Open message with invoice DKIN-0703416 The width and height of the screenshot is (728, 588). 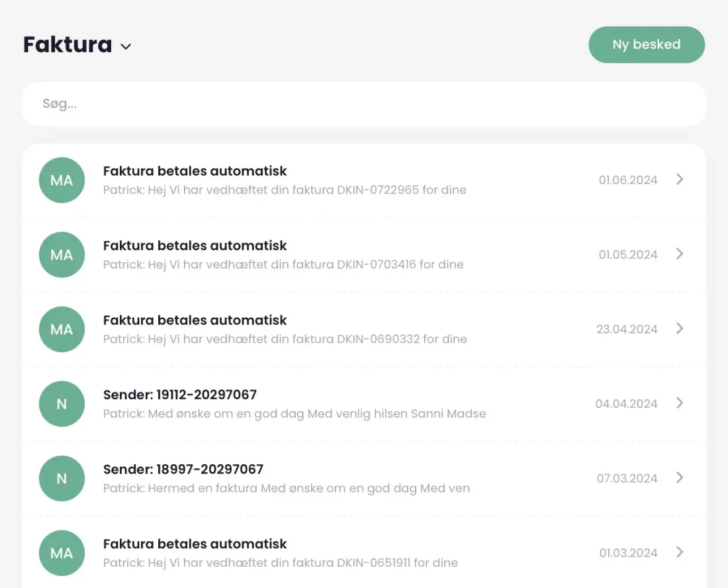click(364, 254)
